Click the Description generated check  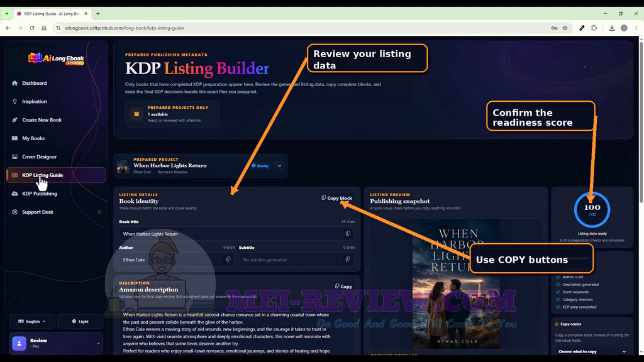[x=577, y=285]
